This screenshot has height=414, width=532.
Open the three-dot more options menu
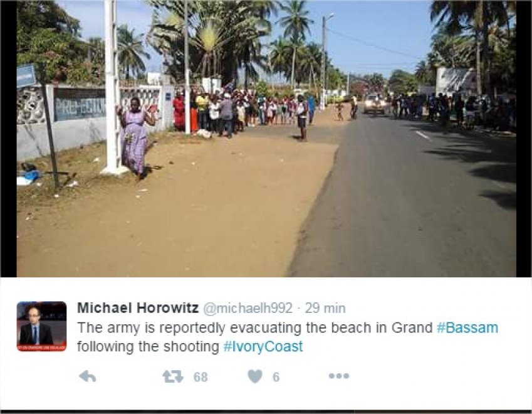(339, 376)
